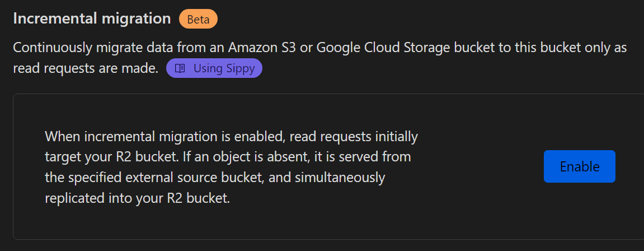This screenshot has width=644, height=251.
Task: Click the line "the specified external source bucket"
Action: (x=215, y=178)
